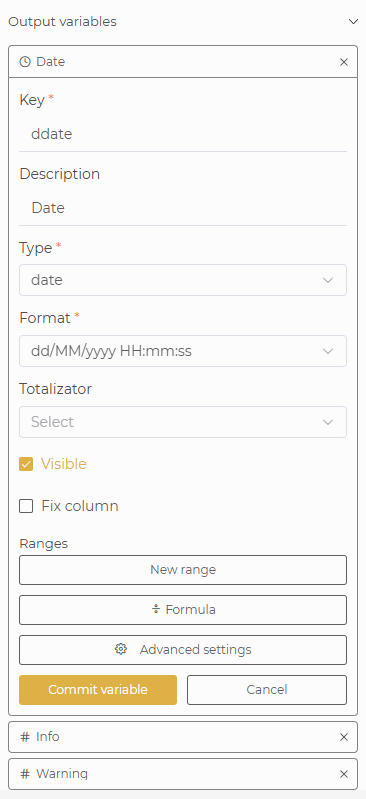The height and width of the screenshot is (799, 366).
Task: Open the Formula editor button
Action: click(x=183, y=609)
